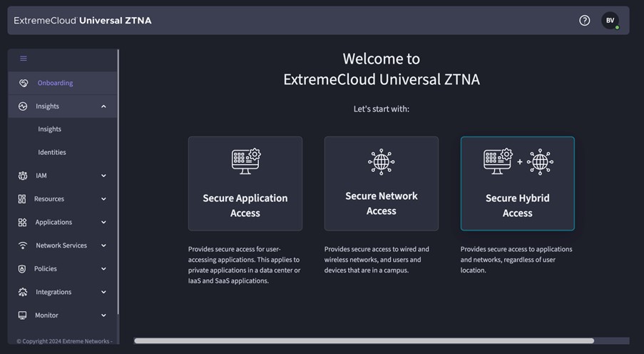Open the Insights submenu item
644x354 pixels.
coord(50,129)
